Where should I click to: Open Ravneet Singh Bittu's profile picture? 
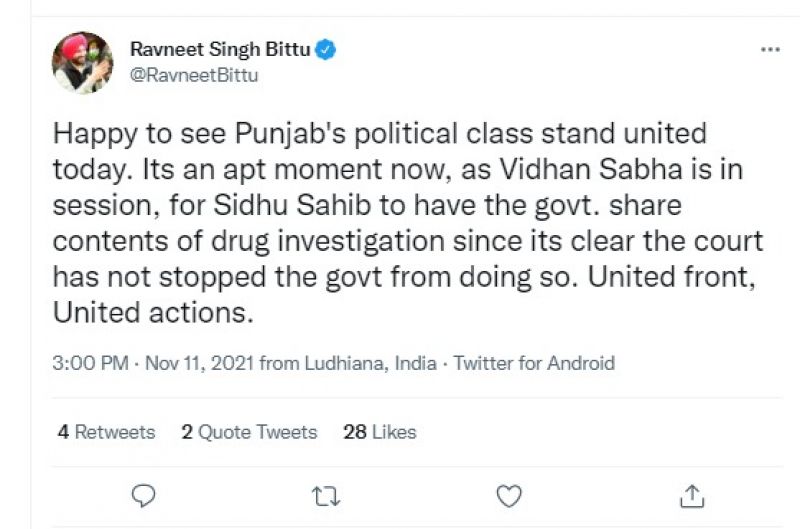82,62
